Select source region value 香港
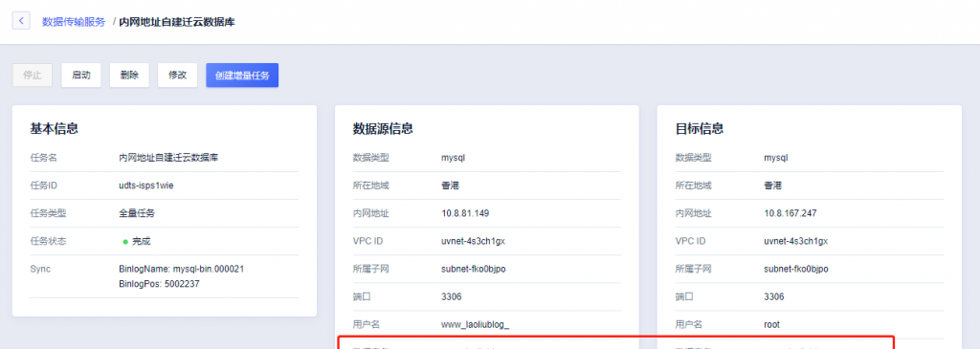The image size is (980, 349). 450,185
